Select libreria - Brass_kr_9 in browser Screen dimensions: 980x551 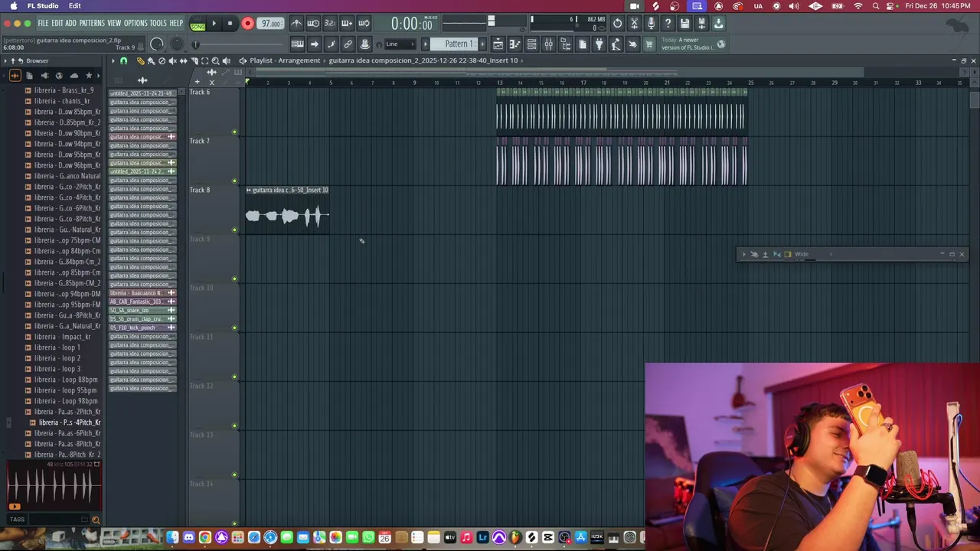[x=64, y=90]
